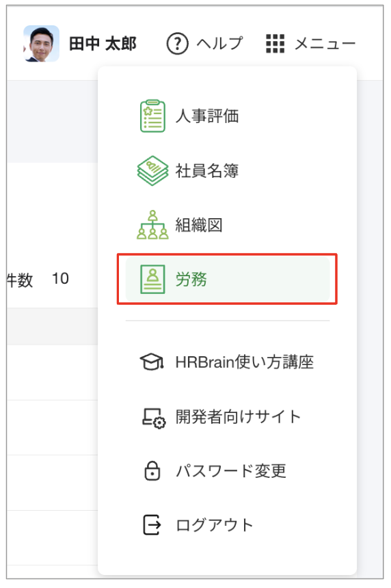Click the grid menu icon
The height and width of the screenshot is (588, 391).
tap(275, 44)
